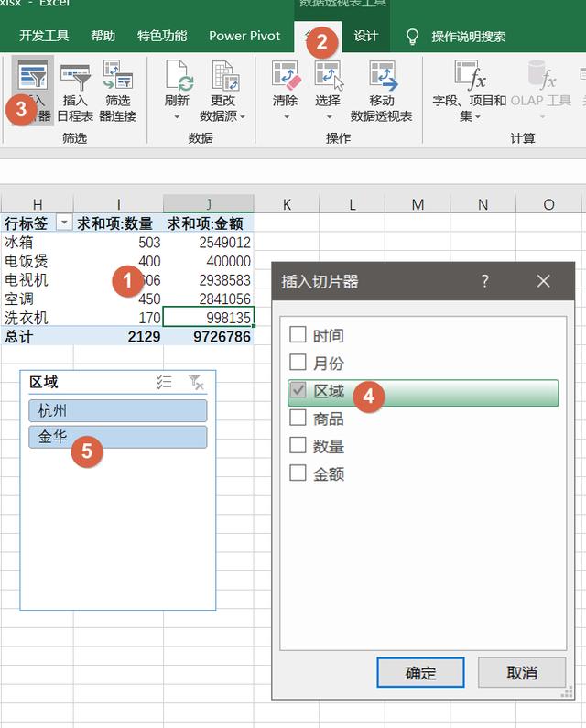Click 插入日程表 timeline icon
The height and width of the screenshot is (728, 586).
click(75, 77)
